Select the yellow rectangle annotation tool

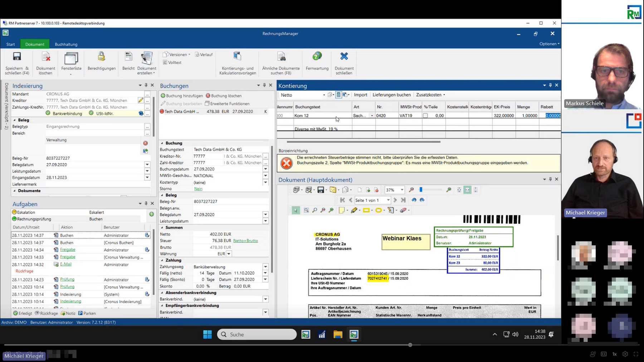click(x=366, y=210)
